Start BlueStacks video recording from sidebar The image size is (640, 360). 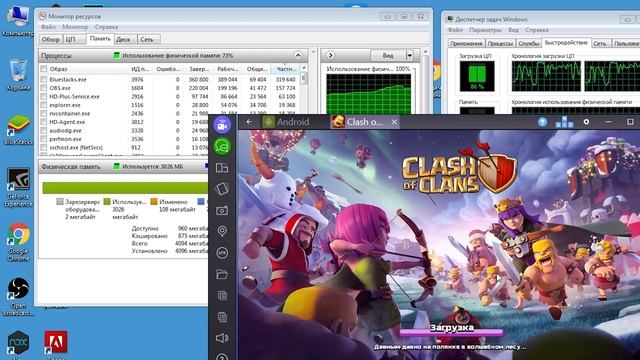coord(222,125)
